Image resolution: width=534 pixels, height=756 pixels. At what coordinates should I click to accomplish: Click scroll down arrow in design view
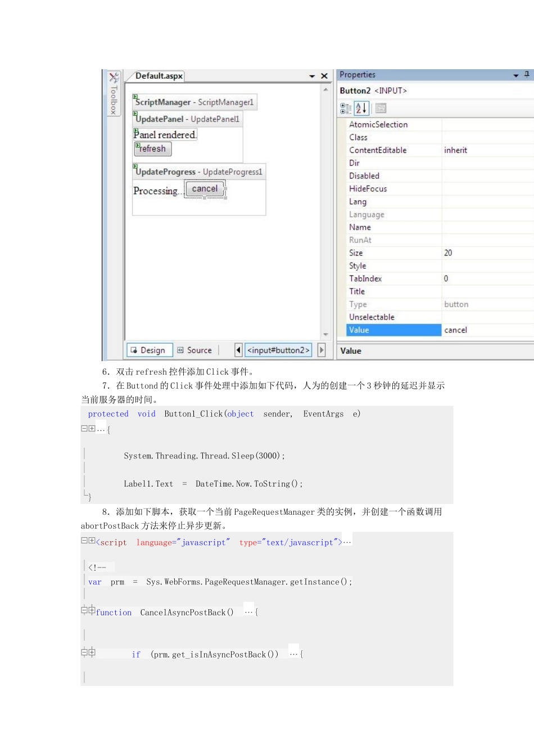325,335
